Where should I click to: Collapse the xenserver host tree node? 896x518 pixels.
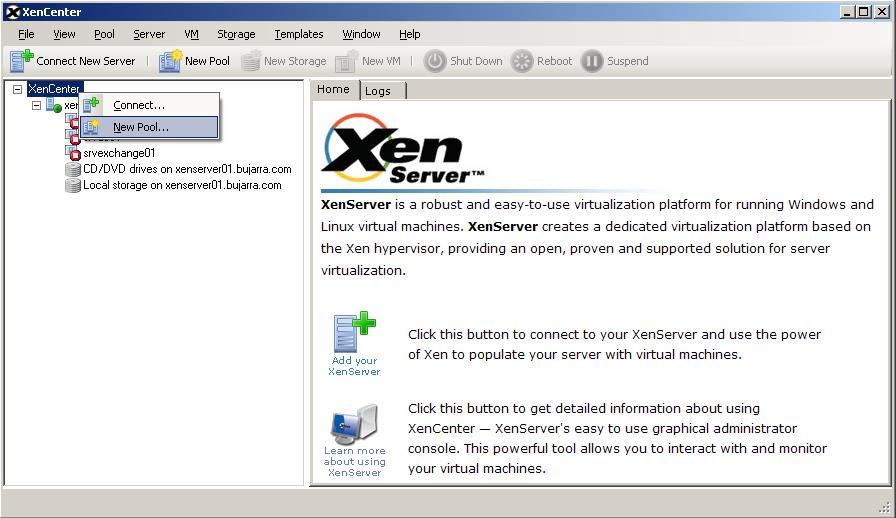(x=37, y=105)
